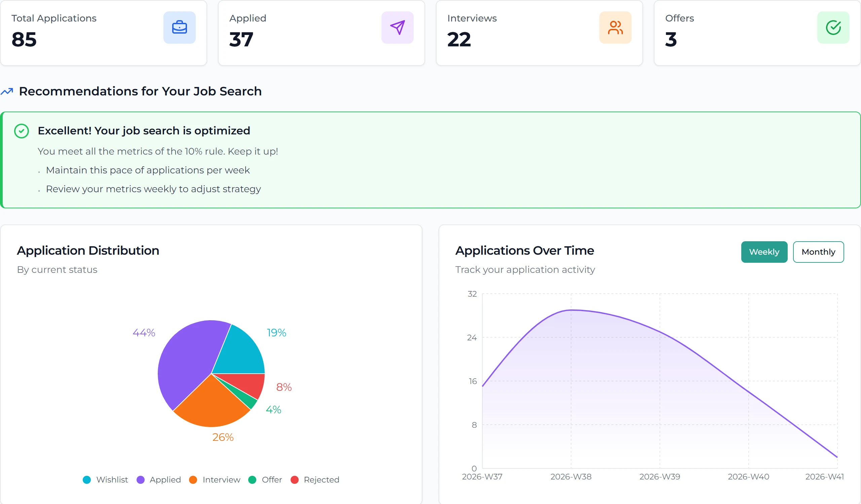Click the 19% pie label
The width and height of the screenshot is (861, 504).
click(x=276, y=333)
